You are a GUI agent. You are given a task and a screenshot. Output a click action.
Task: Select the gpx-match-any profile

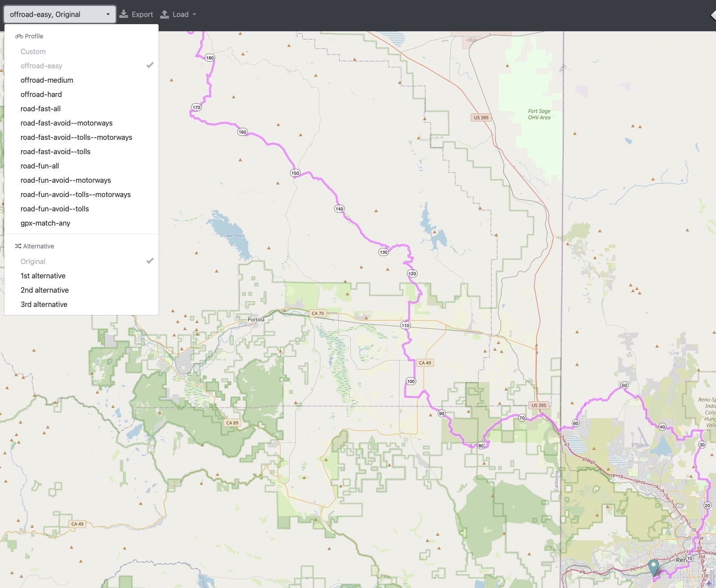point(81,223)
